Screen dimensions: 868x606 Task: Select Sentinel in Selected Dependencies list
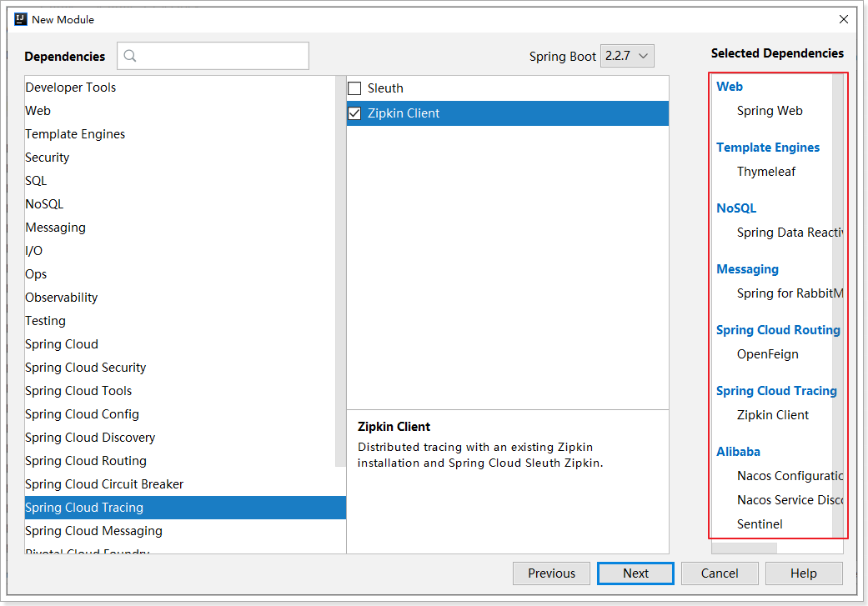point(760,524)
